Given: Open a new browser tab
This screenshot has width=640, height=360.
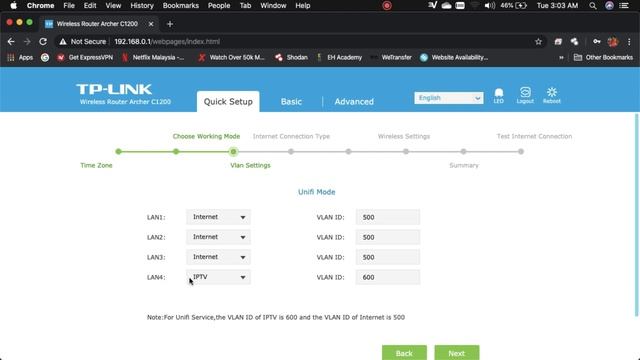Looking at the screenshot, I should click(x=170, y=24).
